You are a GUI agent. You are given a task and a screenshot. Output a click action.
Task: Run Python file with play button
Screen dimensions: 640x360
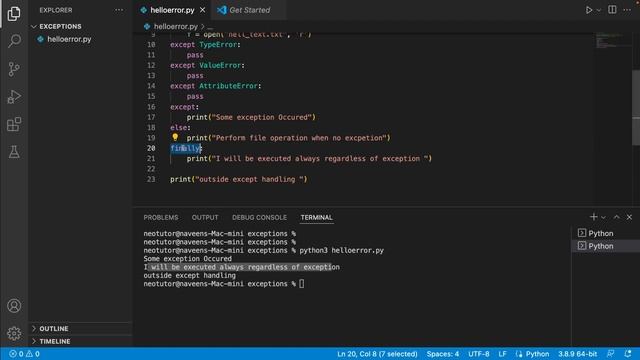point(589,10)
